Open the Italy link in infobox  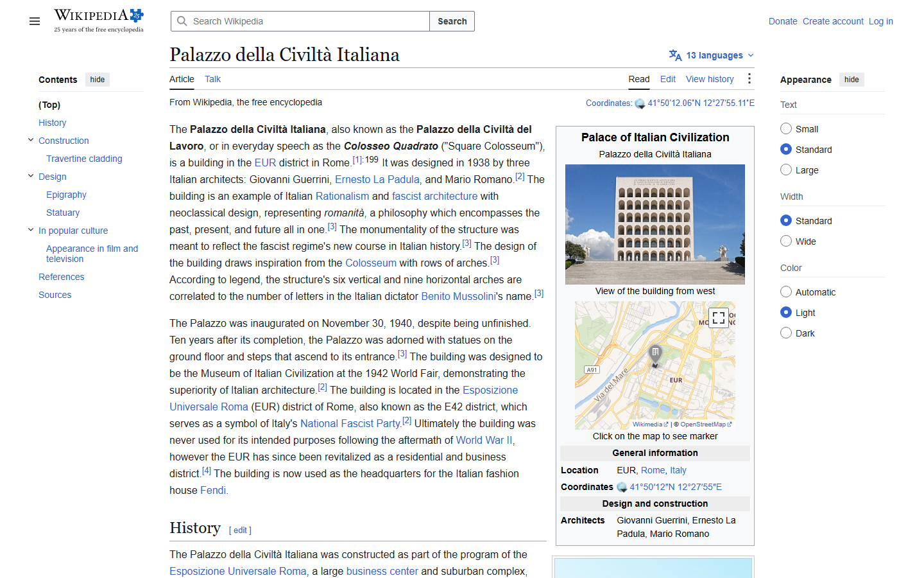tap(678, 470)
